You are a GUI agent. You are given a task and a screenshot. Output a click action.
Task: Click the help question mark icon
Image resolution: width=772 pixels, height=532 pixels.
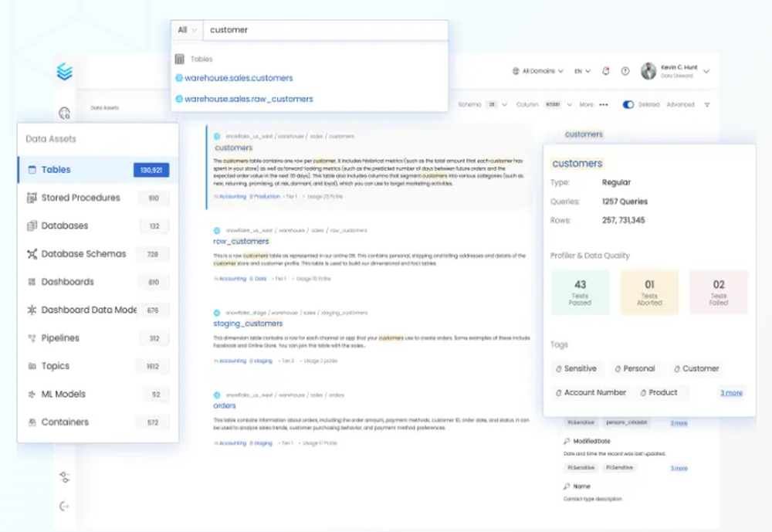click(625, 71)
